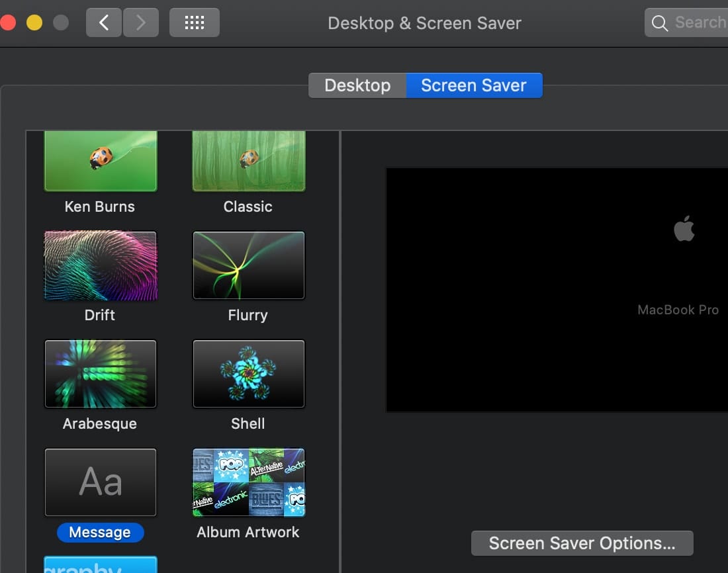This screenshot has height=573, width=728.
Task: Show all preferences grid icon
Action: tap(194, 22)
